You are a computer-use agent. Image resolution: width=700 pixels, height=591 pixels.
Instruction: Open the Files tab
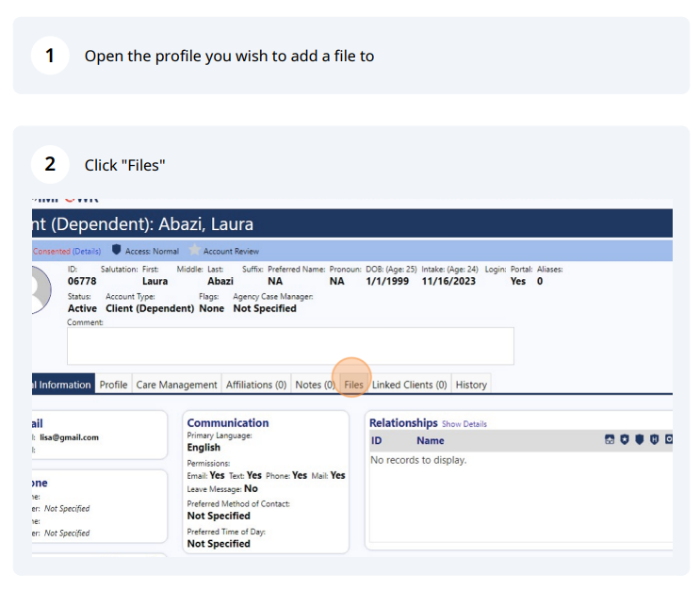353,385
